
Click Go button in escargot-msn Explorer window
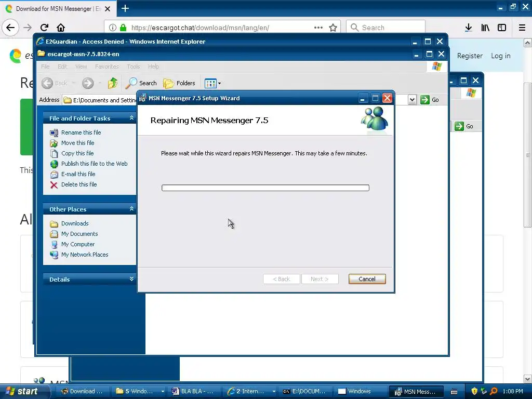430,100
